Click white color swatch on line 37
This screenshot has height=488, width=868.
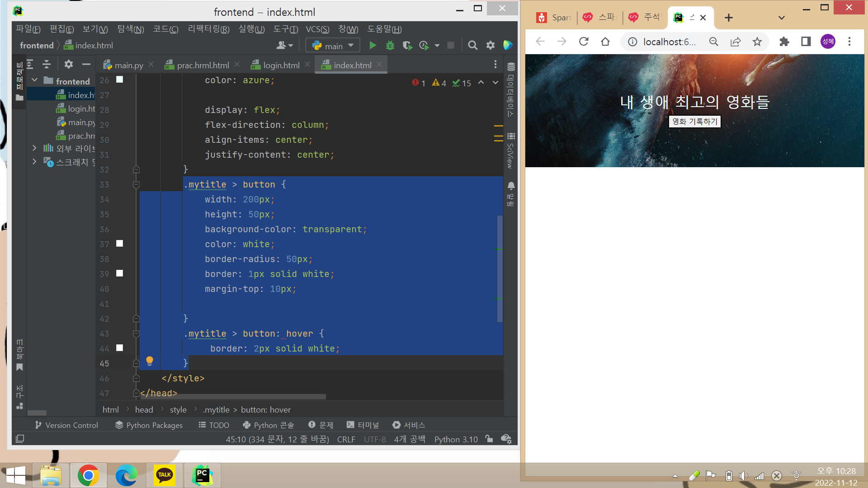coord(119,244)
